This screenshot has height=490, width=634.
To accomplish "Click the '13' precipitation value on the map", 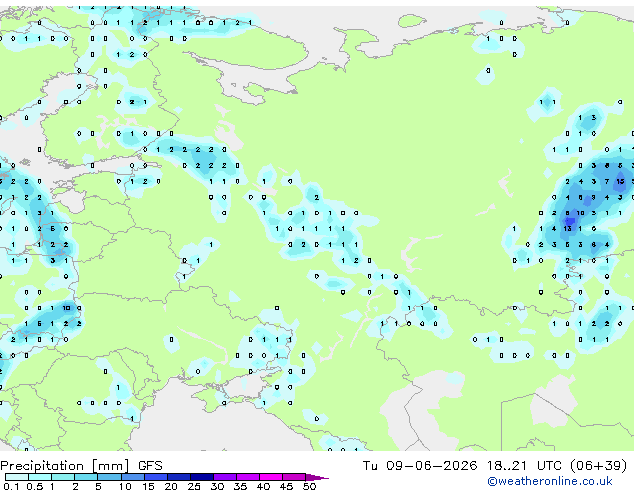I will tap(567, 229).
